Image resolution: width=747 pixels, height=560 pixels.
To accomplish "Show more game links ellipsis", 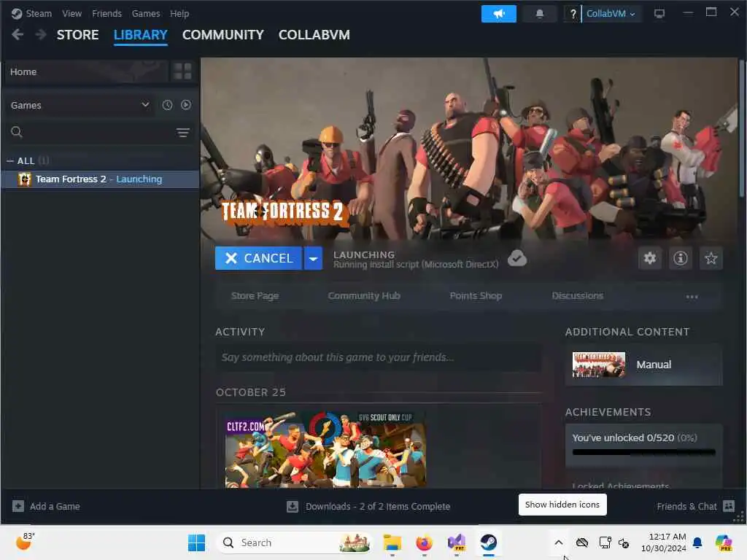I will click(692, 297).
